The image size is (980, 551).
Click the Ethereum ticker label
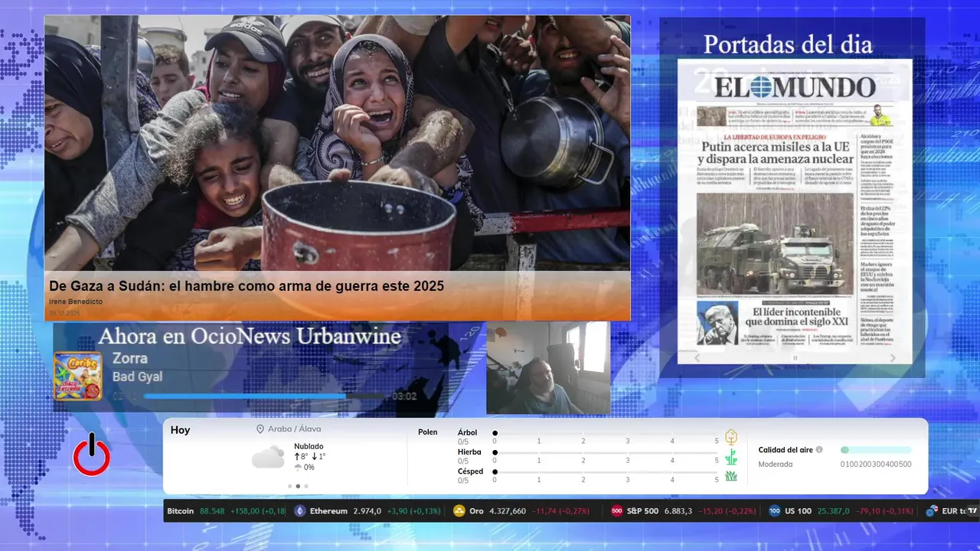(x=328, y=510)
